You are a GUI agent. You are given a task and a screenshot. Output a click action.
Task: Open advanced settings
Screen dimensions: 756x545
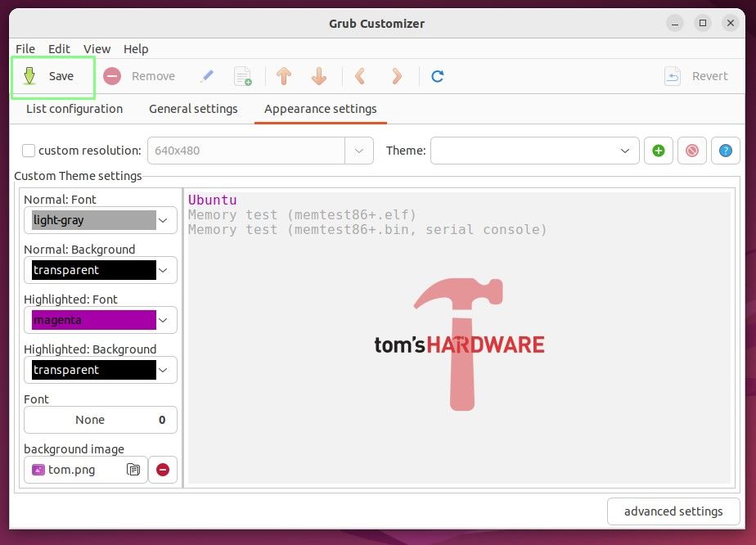[673, 511]
